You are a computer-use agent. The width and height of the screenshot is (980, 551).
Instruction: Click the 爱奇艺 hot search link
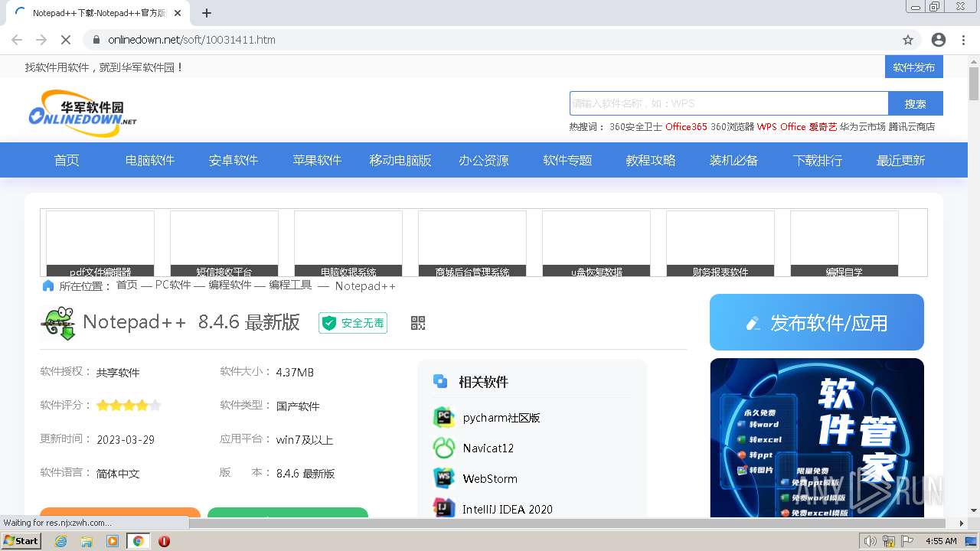point(823,126)
